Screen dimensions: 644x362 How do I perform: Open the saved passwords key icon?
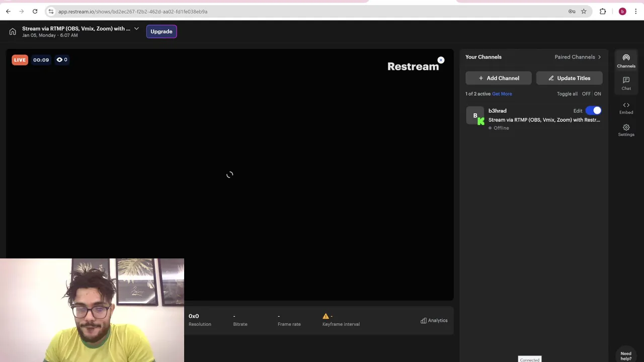572,12
